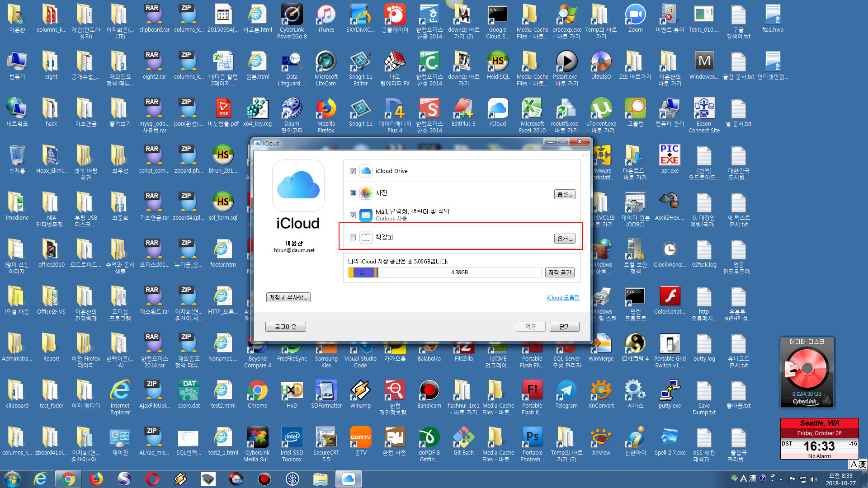
Task: Click the iCloud Drive cloud icon
Action: (x=366, y=171)
